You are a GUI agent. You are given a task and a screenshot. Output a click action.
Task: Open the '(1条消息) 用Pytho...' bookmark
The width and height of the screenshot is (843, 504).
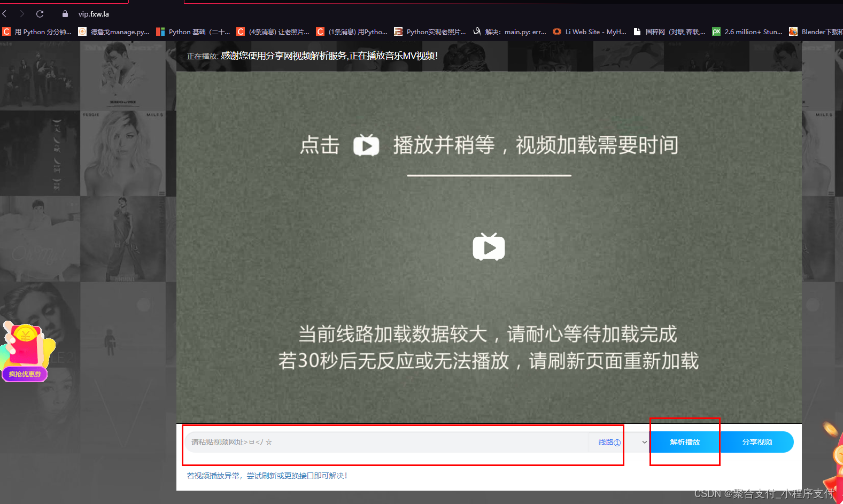pos(352,32)
